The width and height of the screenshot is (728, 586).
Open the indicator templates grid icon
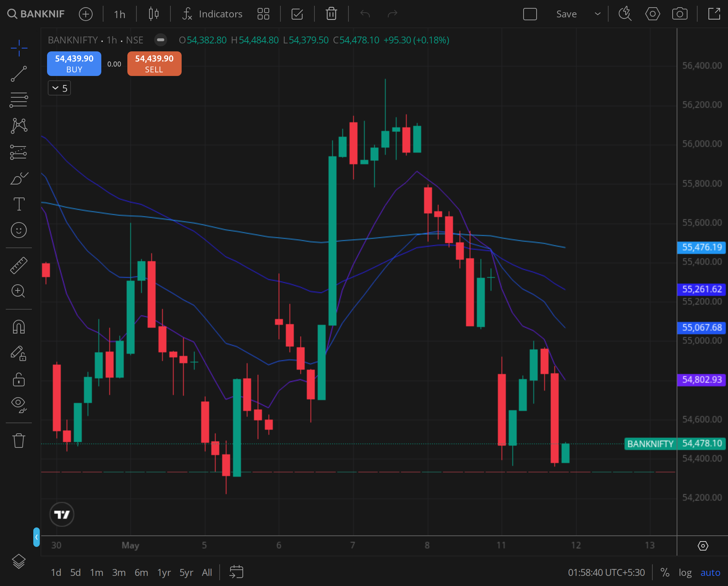[263, 14]
